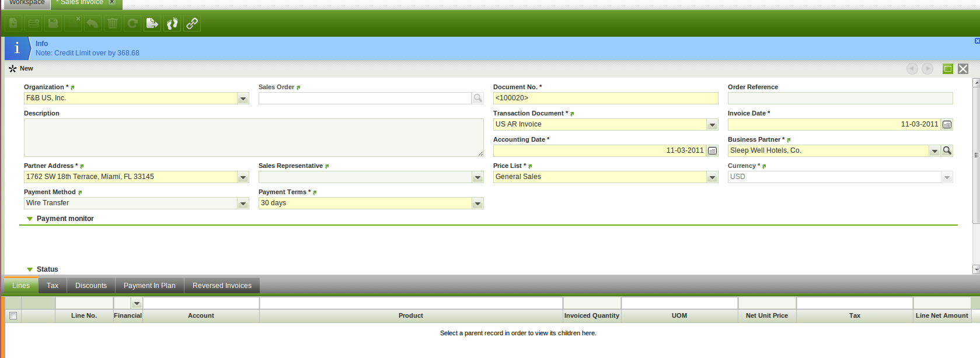Click the Product filter field in grid
Screen dimensions: 980x358
tap(411, 303)
